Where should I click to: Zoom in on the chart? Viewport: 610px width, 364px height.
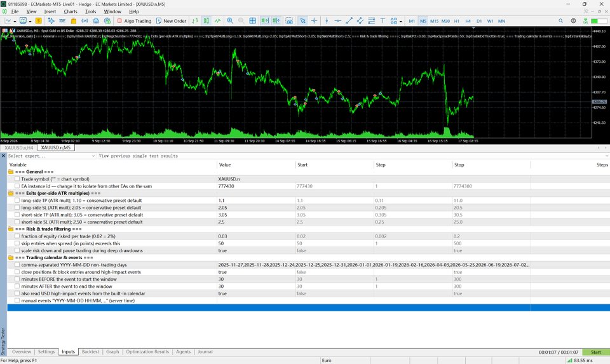(x=230, y=21)
